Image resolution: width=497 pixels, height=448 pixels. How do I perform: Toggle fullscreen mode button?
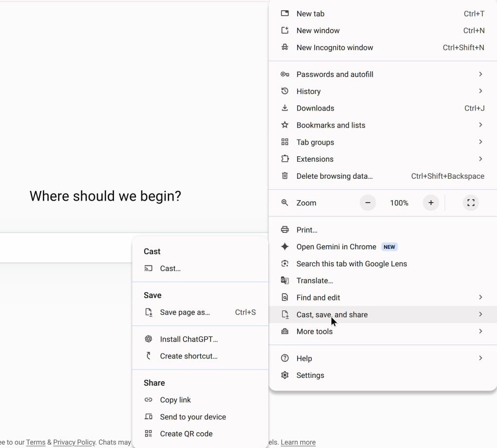[471, 203]
